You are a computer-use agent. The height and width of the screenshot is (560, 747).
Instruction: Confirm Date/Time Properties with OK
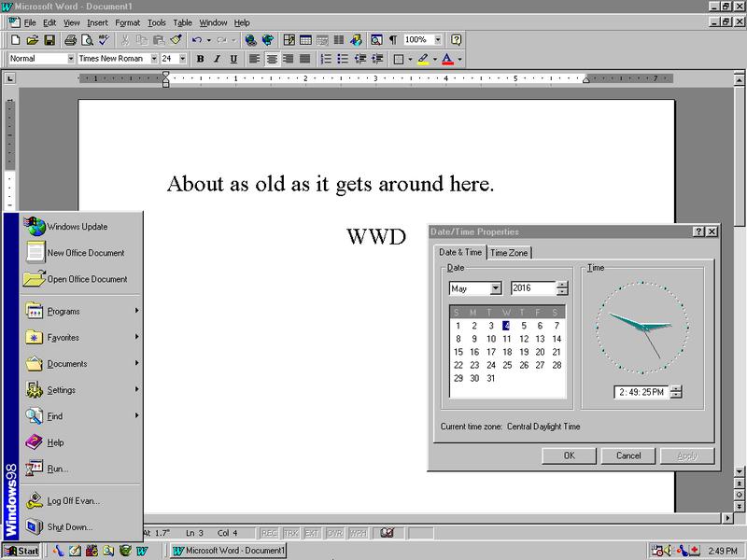(x=569, y=455)
